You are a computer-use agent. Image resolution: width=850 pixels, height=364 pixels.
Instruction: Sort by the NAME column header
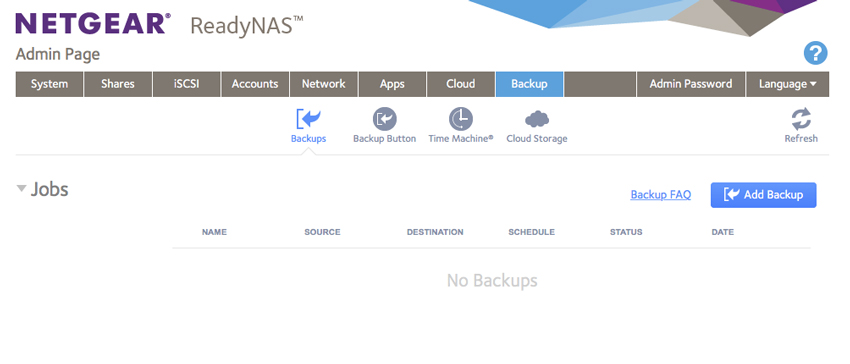pos(214,232)
